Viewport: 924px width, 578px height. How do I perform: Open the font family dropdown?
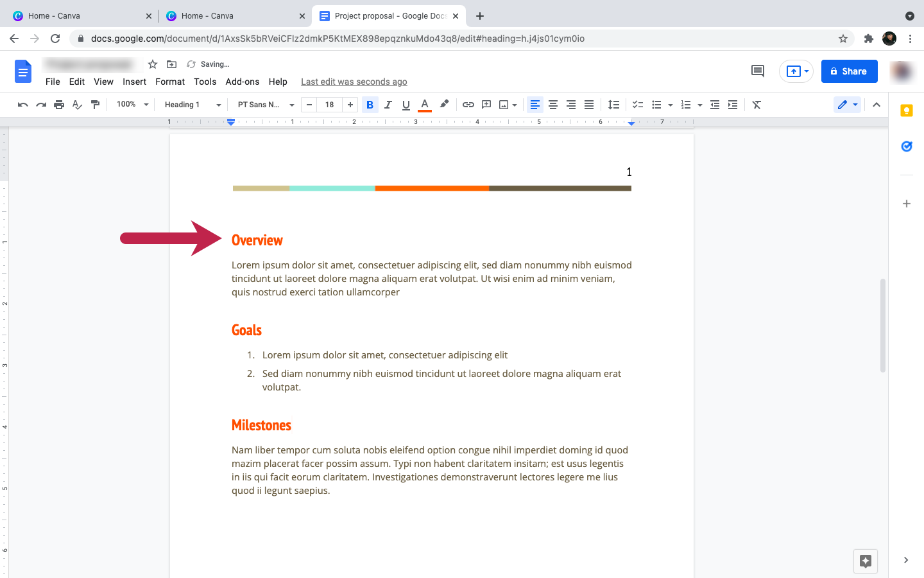coord(263,104)
